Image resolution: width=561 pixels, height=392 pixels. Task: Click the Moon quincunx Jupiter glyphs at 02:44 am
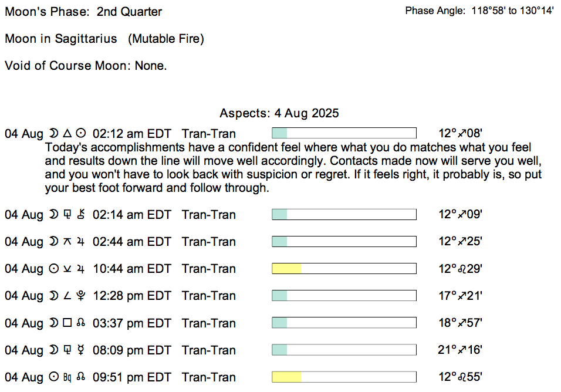point(67,242)
